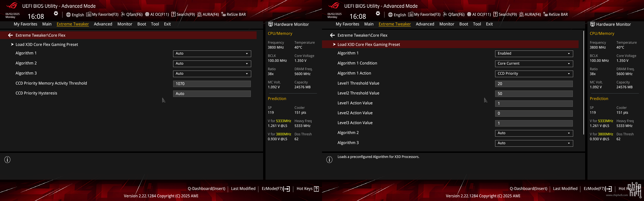Open Search(F9) in left screen
This screenshot has width=644, height=201.
(x=183, y=14)
